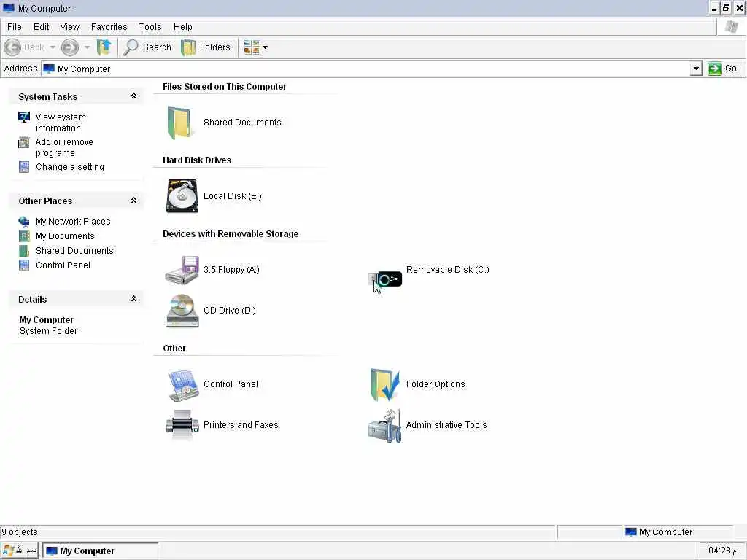Click the My Computer icon in address bar
This screenshot has height=560, width=747.
(49, 69)
